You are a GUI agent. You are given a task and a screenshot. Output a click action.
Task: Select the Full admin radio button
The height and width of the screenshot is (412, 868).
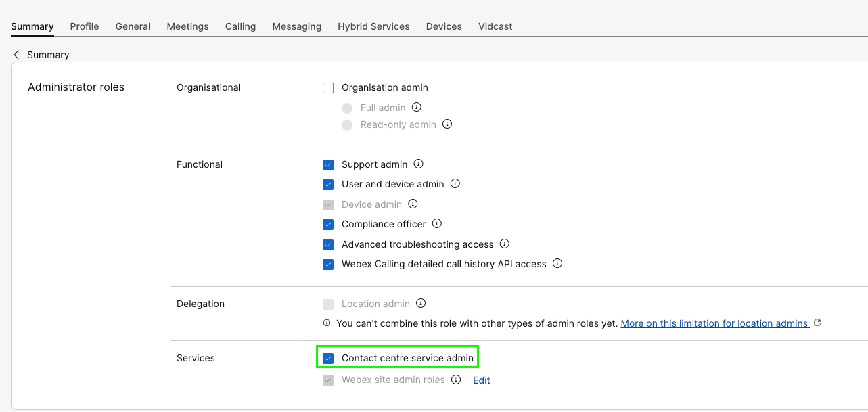pyautogui.click(x=347, y=108)
